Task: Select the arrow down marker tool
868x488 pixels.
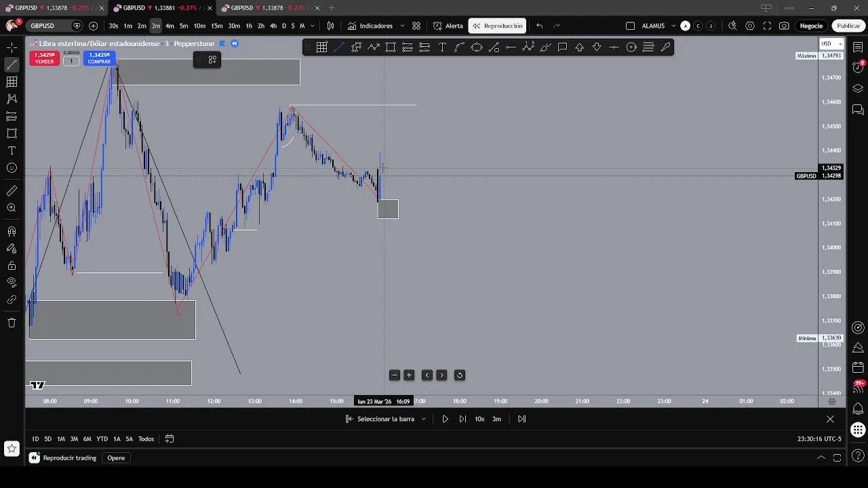Action: [597, 47]
